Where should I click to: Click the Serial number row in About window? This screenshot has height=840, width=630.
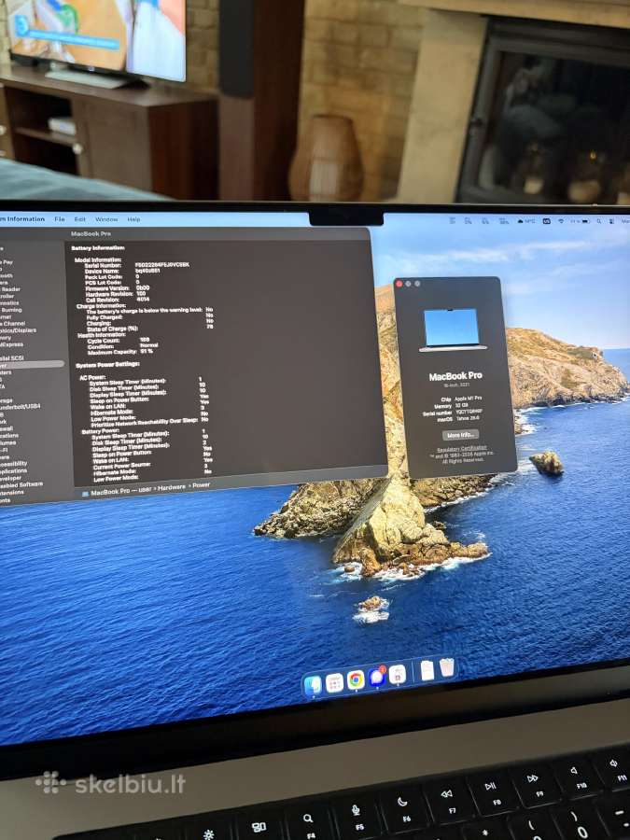[452, 413]
